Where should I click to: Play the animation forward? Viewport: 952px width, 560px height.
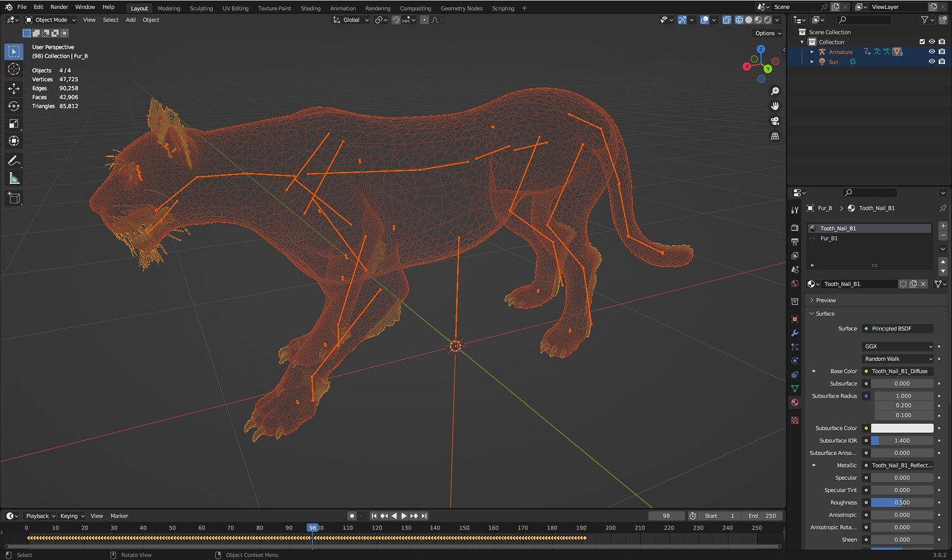coord(404,516)
